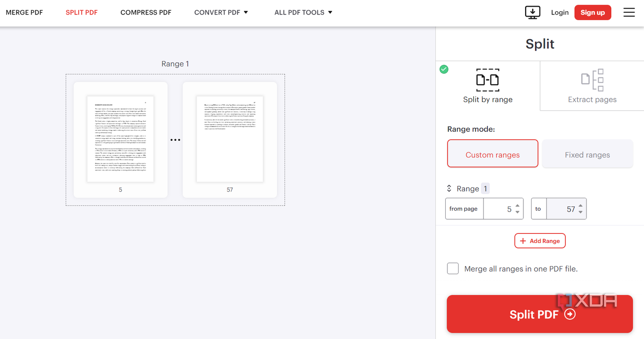Screen dimensions: 644x339
Task: Click the Add Range button
Action: 540,241
